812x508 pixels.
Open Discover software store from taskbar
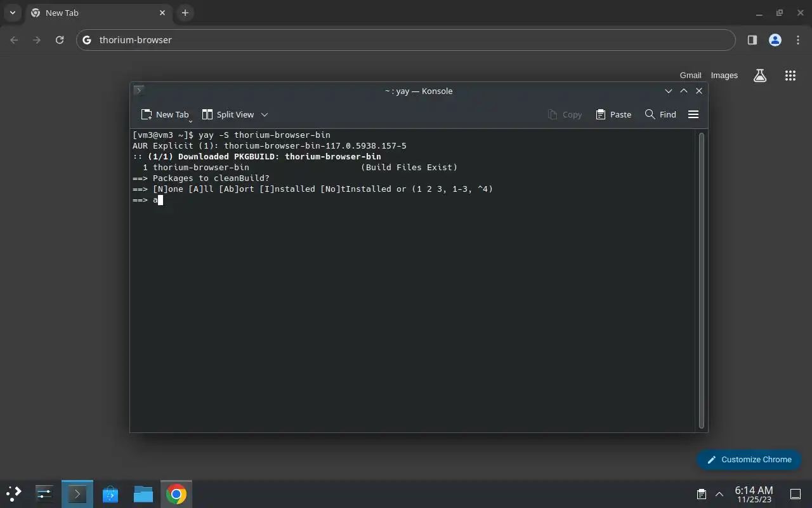(110, 493)
